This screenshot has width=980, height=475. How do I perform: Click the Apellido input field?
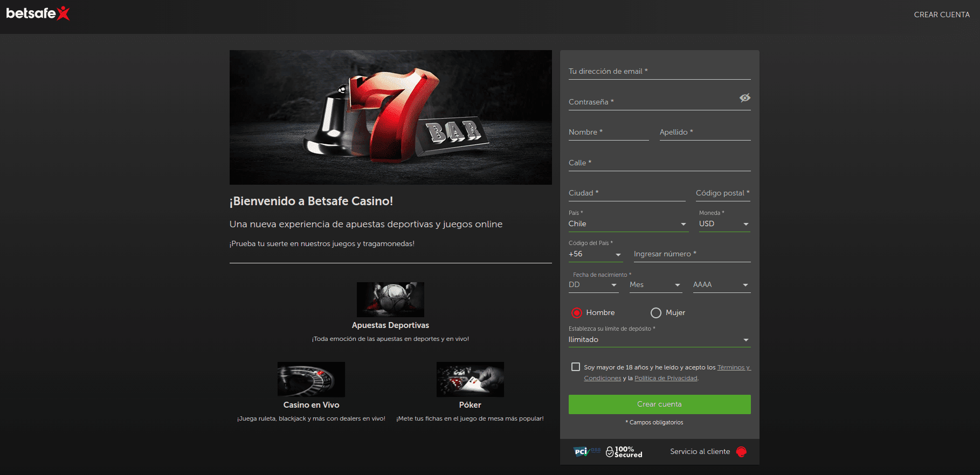click(x=705, y=132)
